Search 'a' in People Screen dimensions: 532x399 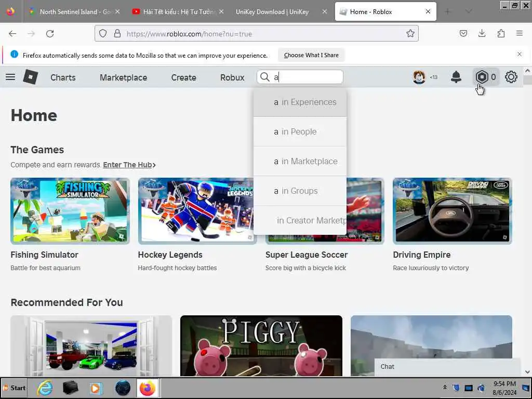click(x=300, y=131)
